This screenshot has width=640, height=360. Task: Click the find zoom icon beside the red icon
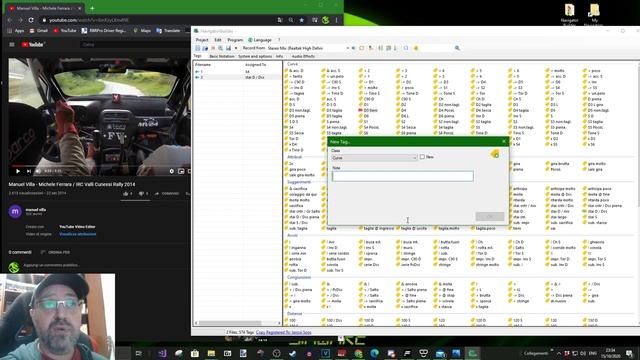[220, 48]
